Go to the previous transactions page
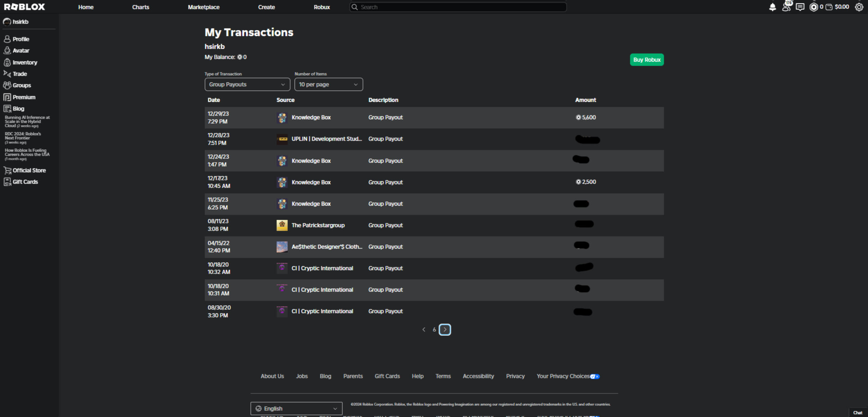Screen dimensions: 868x417 424,330
